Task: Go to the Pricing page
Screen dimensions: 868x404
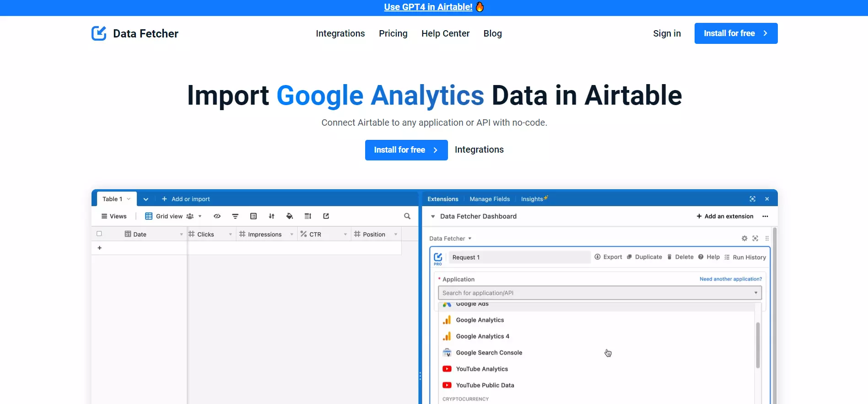Action: [x=393, y=33]
